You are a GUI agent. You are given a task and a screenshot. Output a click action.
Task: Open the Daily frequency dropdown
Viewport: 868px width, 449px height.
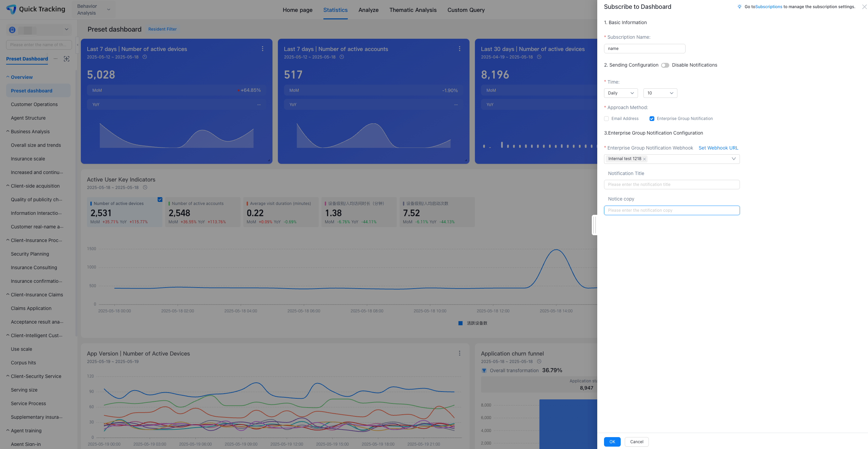point(621,93)
